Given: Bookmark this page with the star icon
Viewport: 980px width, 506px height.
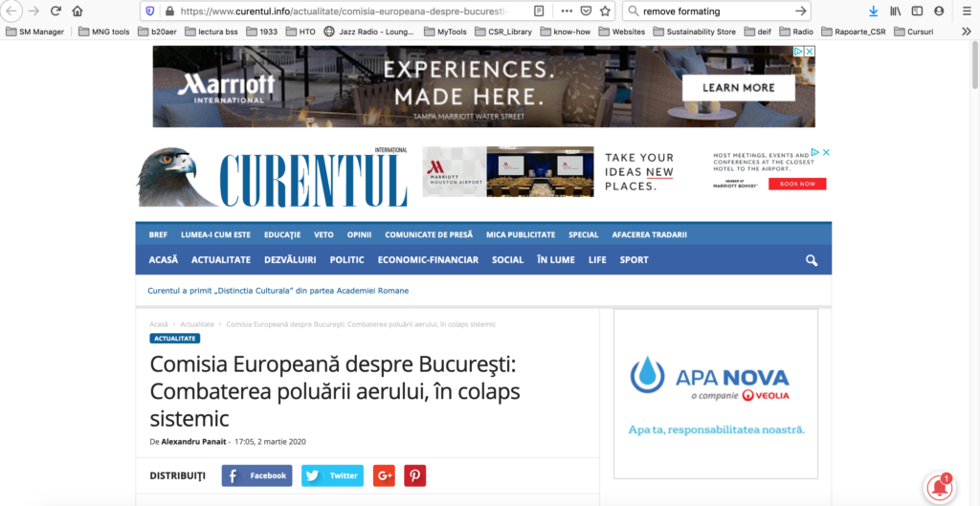Looking at the screenshot, I should point(605,11).
